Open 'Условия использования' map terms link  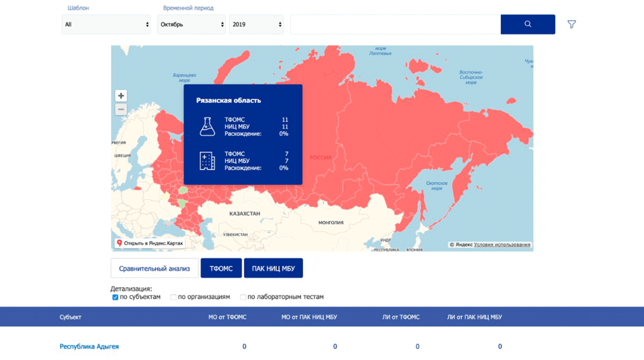(502, 245)
